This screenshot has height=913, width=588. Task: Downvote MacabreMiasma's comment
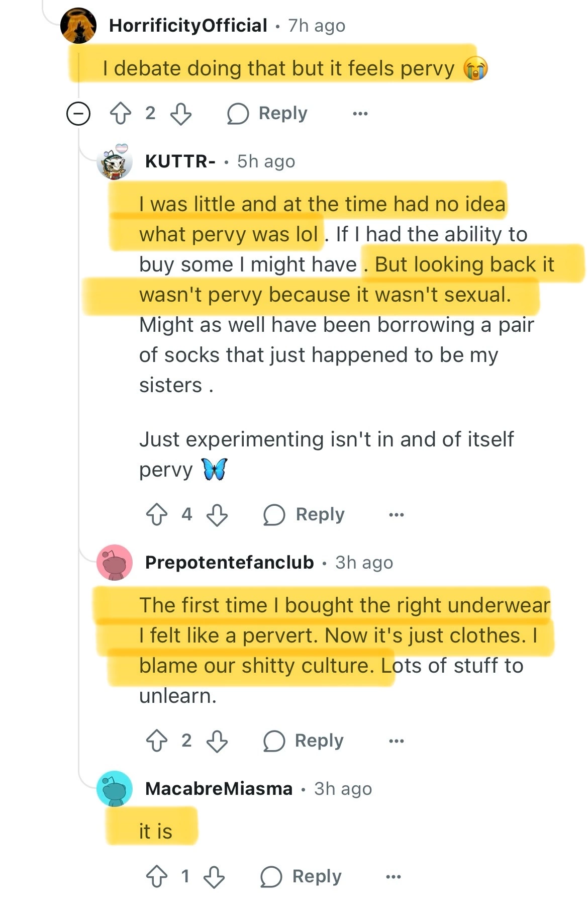[x=214, y=876]
